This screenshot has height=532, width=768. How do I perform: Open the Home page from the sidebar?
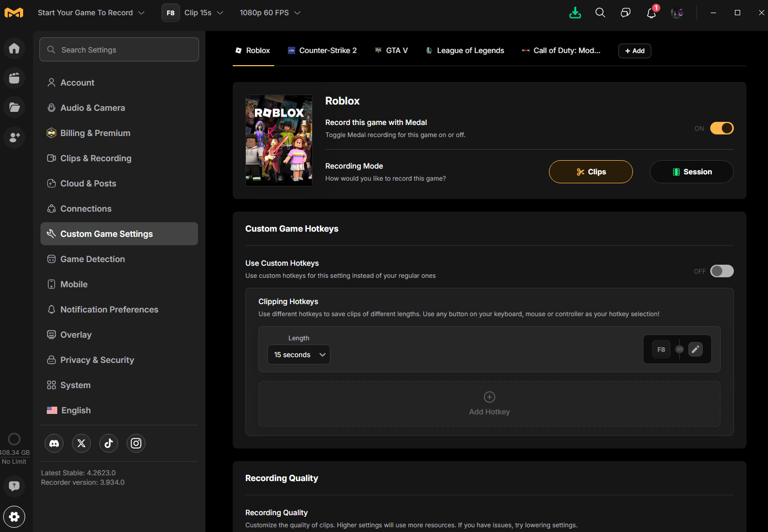[x=14, y=48]
